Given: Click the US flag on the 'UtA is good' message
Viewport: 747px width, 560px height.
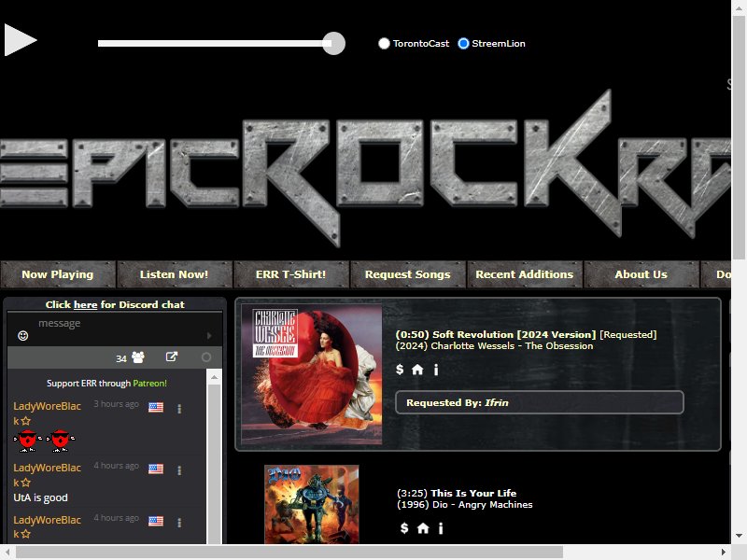Looking at the screenshot, I should coord(156,469).
